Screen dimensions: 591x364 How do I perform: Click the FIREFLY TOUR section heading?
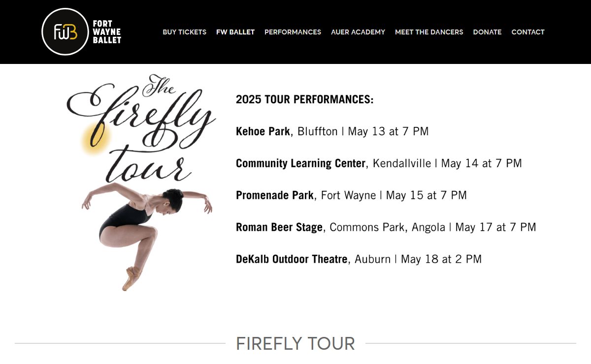295,343
